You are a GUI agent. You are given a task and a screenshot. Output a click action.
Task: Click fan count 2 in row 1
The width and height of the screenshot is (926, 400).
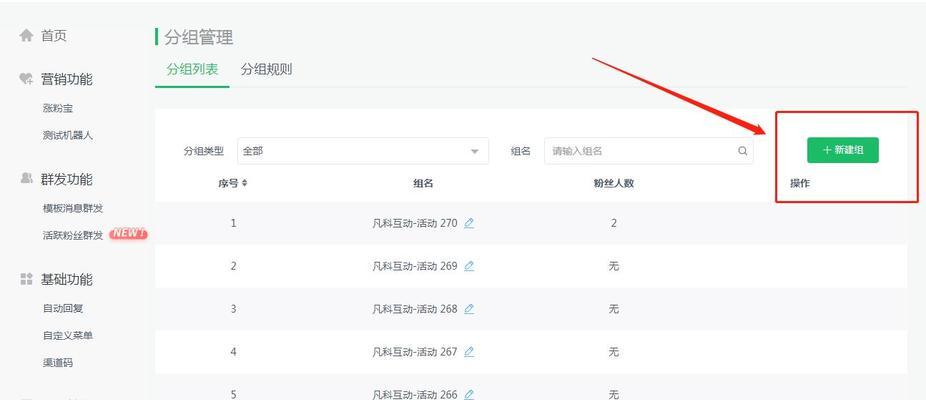click(x=614, y=223)
